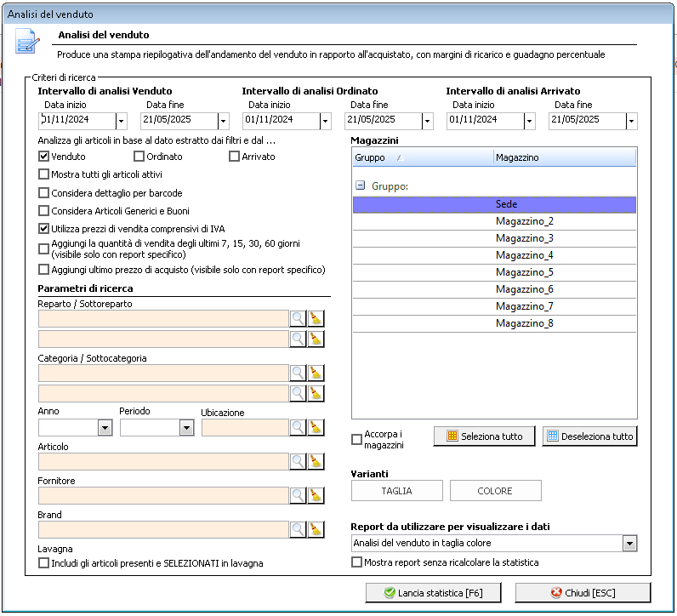The height and width of the screenshot is (616, 677).
Task: Click the document icon beside the Analisi del venduto title
Action: (x=27, y=41)
